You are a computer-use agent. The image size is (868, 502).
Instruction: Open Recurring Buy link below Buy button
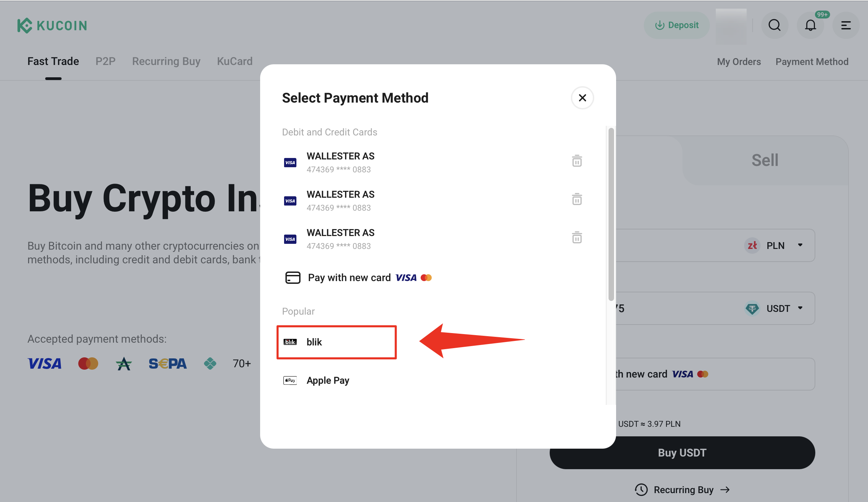click(x=682, y=490)
